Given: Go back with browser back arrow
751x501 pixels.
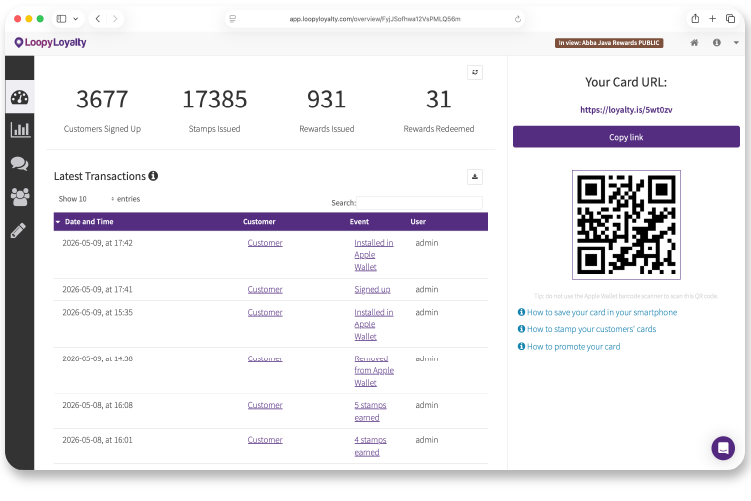Looking at the screenshot, I should [98, 19].
